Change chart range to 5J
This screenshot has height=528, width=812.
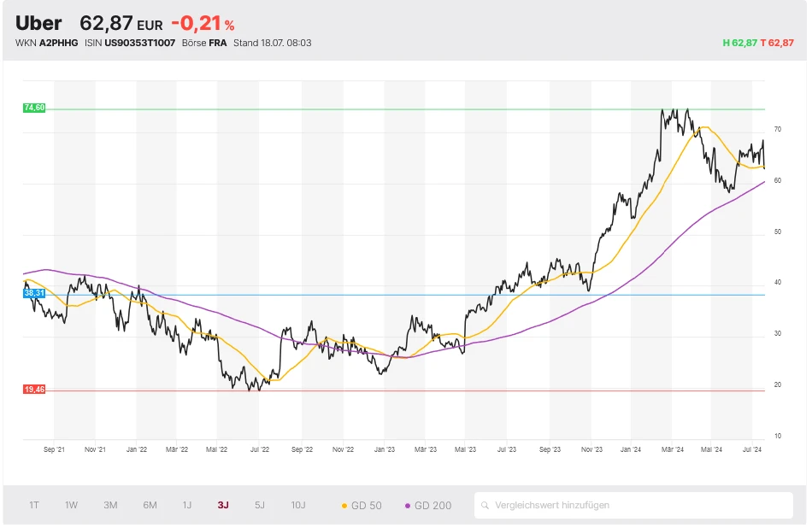click(x=260, y=505)
